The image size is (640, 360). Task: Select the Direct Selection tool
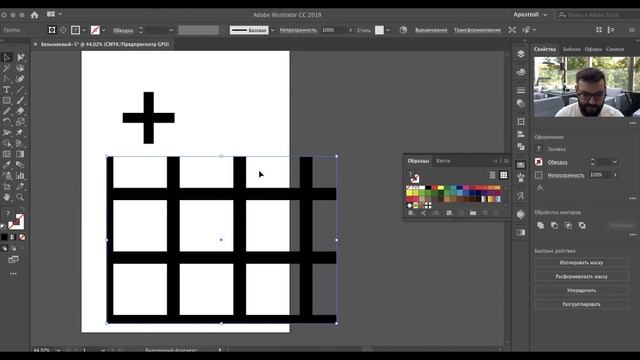pos(20,58)
